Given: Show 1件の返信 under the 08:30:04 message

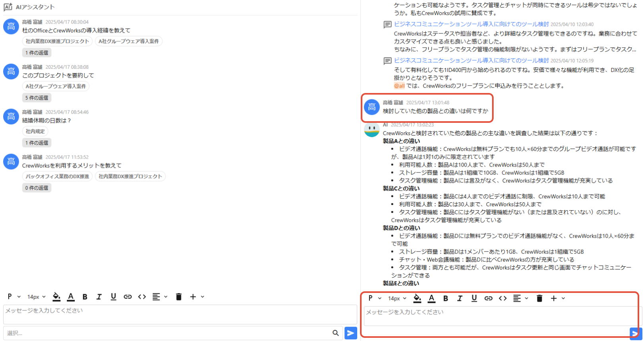Looking at the screenshot, I should pos(37,53).
